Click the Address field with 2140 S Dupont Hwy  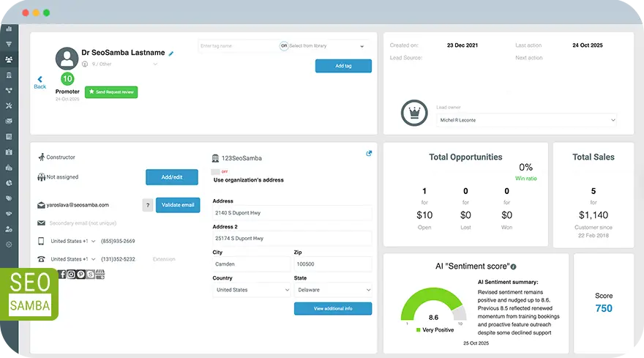pos(292,213)
